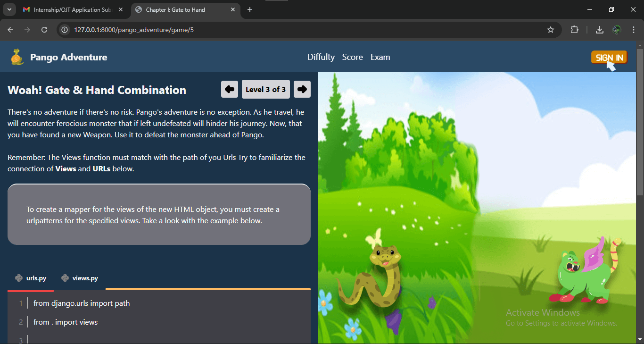The width and height of the screenshot is (644, 344).
Task: Open the browser downloads icon
Action: coord(600,30)
